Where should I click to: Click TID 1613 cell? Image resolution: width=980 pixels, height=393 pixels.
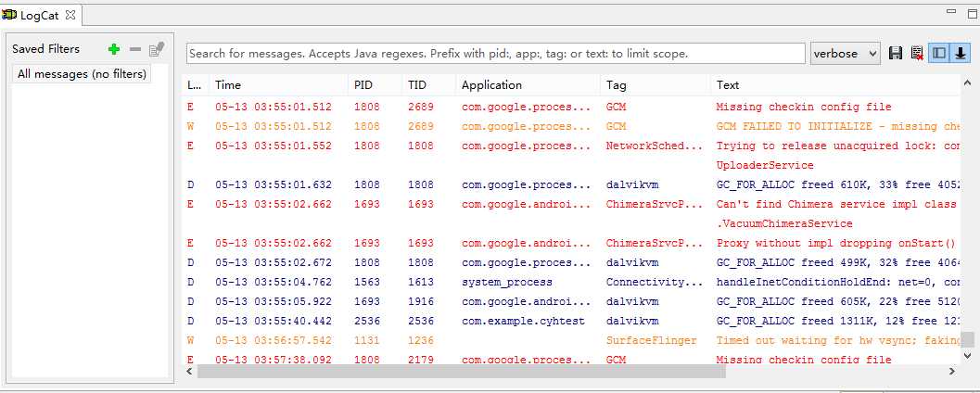[421, 282]
